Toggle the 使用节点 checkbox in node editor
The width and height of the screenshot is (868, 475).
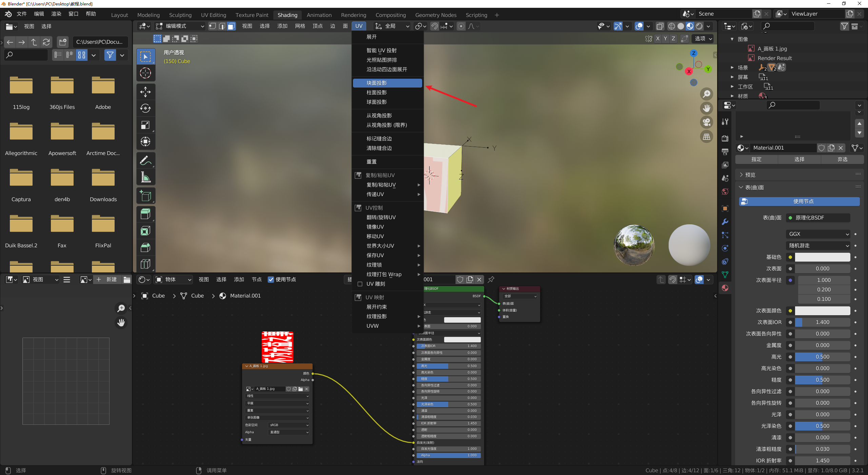[x=271, y=279]
